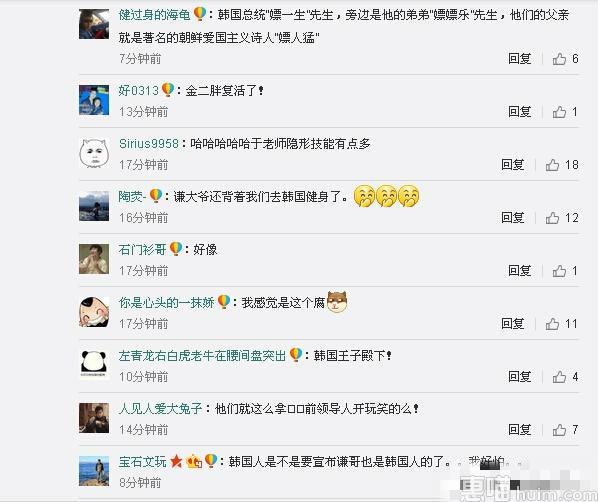Click the red star badge beside 宝石文玩
Image resolution: width=598 pixels, height=502 pixels.
point(176,461)
